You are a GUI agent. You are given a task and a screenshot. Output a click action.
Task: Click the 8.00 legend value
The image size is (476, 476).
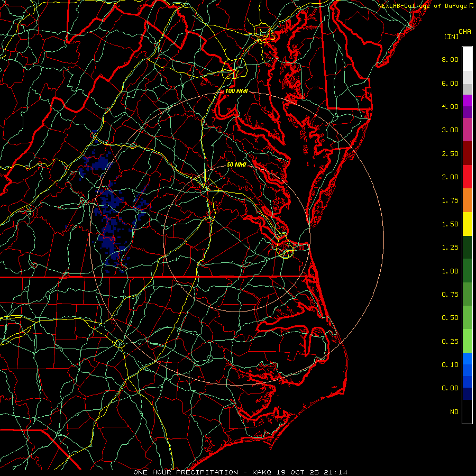(x=450, y=59)
